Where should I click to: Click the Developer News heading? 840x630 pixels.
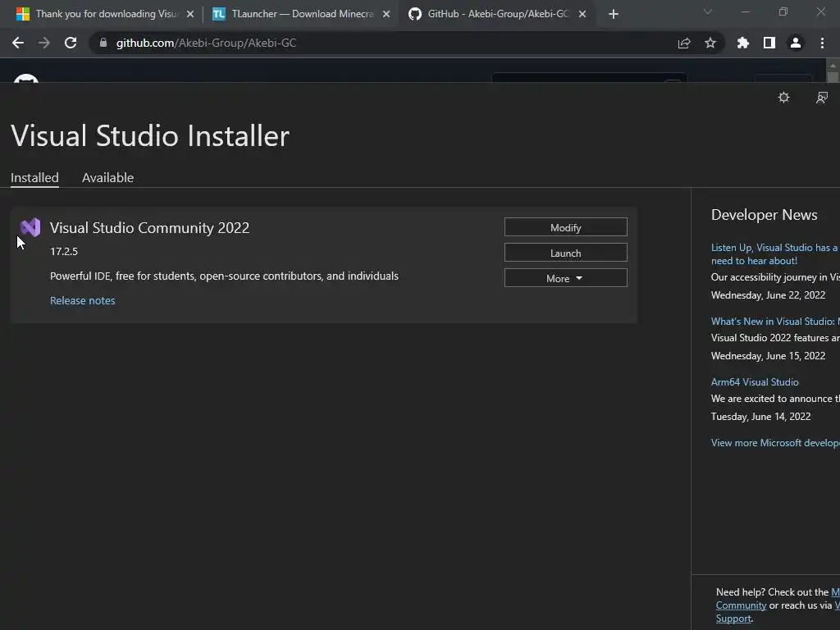(x=764, y=215)
